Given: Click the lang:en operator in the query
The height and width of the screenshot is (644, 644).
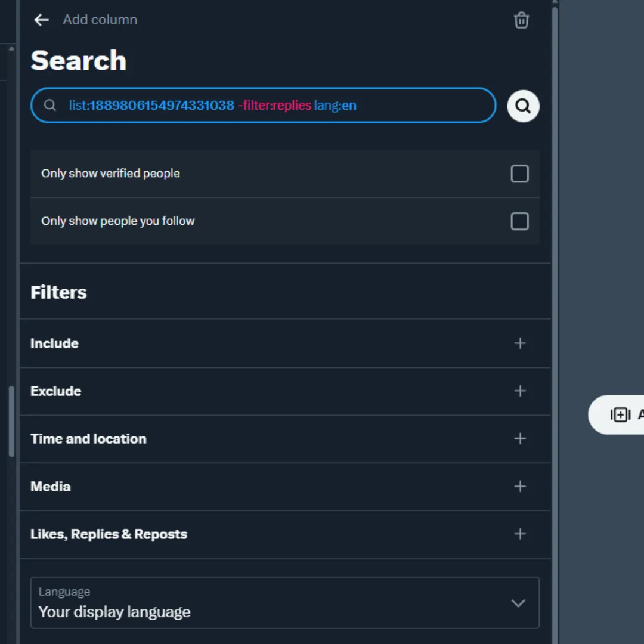Looking at the screenshot, I should [335, 105].
